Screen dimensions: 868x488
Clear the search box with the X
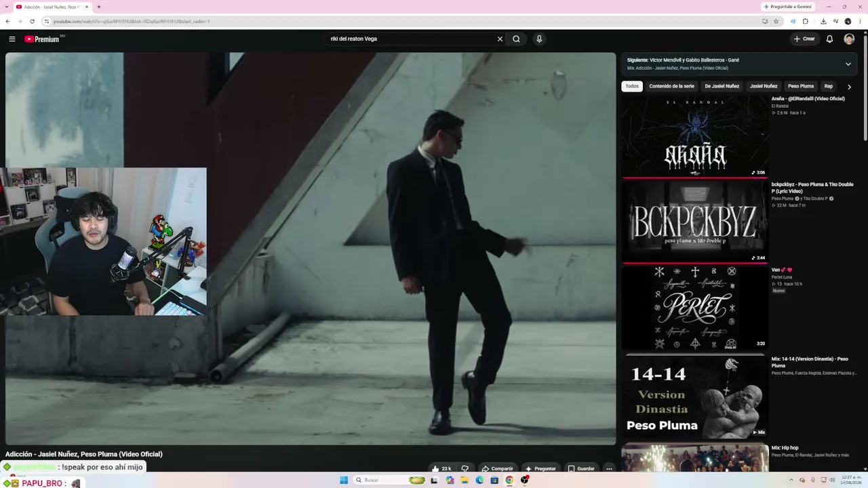pos(500,39)
